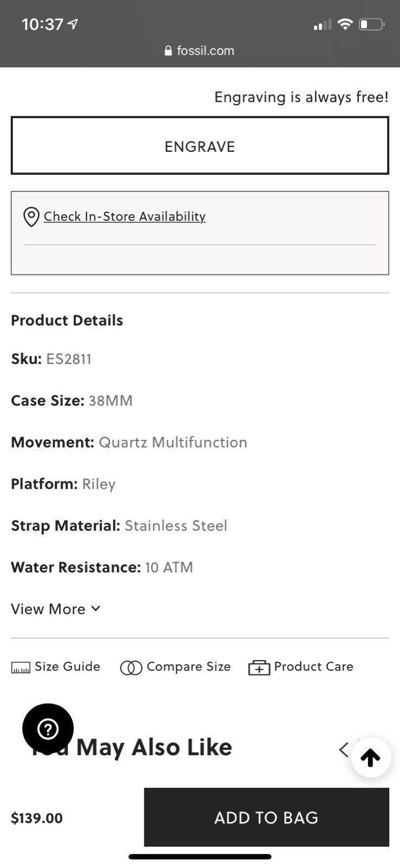Open the help question mark bubble
Viewport: 400px width, 868px height.
point(48,729)
